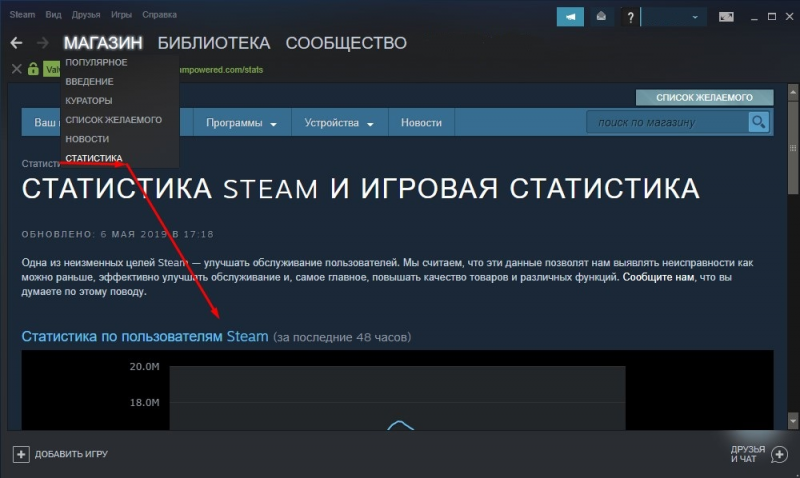Click the back navigation arrow

[x=16, y=43]
